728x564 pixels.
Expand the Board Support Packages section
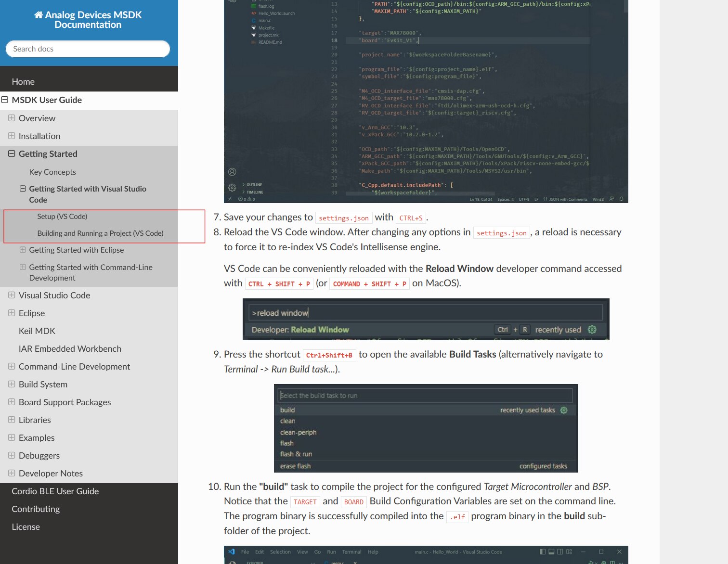(x=12, y=402)
